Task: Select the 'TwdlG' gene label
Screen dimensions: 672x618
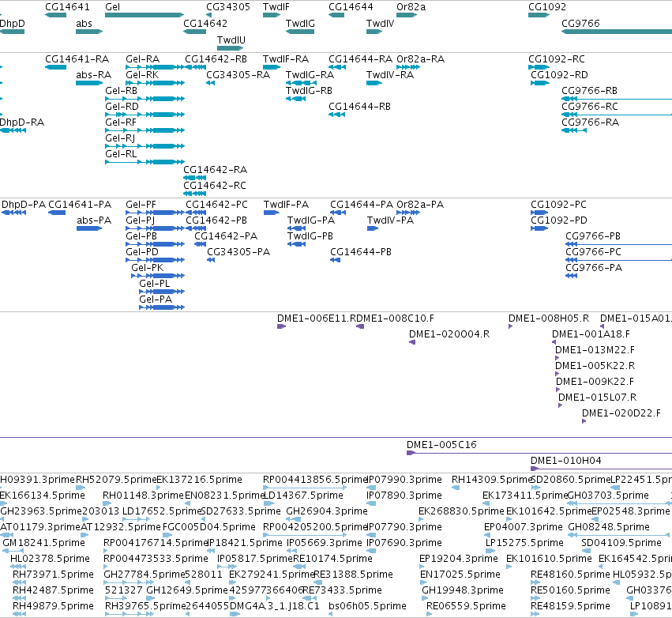Action: (300, 24)
